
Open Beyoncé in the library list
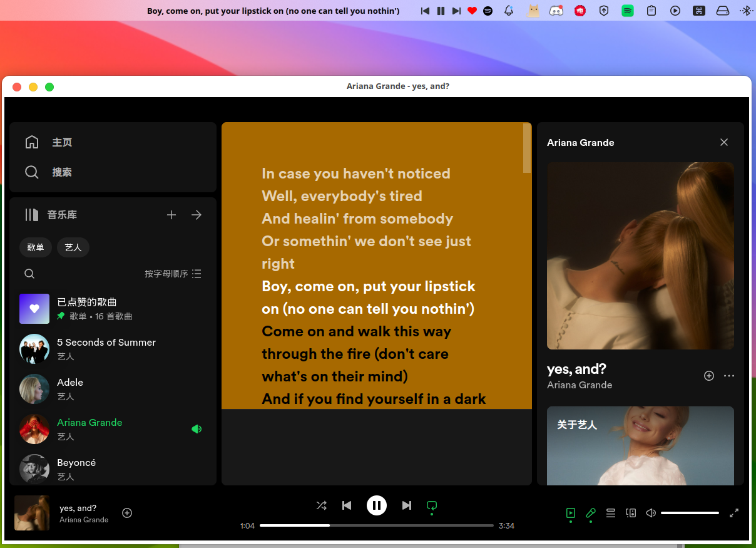[x=113, y=469]
